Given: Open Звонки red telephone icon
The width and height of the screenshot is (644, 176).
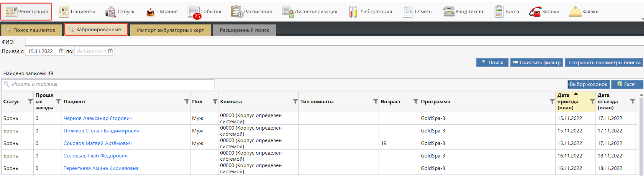Looking at the screenshot, I should [x=535, y=12].
